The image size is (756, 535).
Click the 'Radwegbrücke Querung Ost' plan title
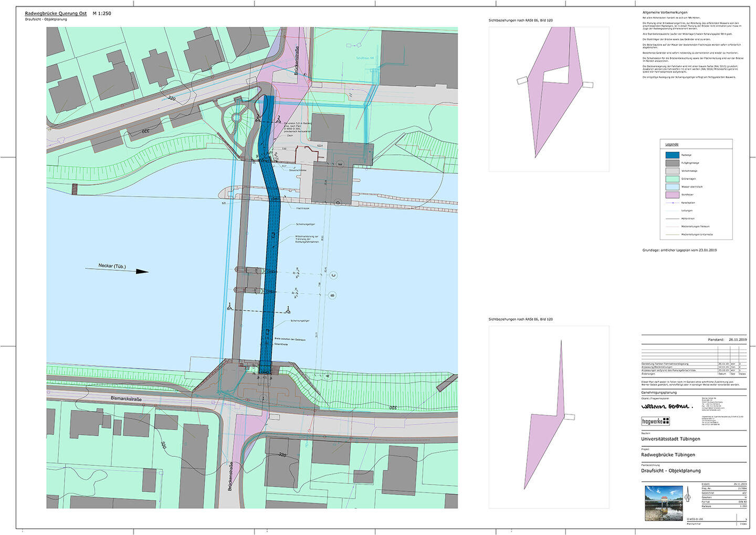[56, 13]
